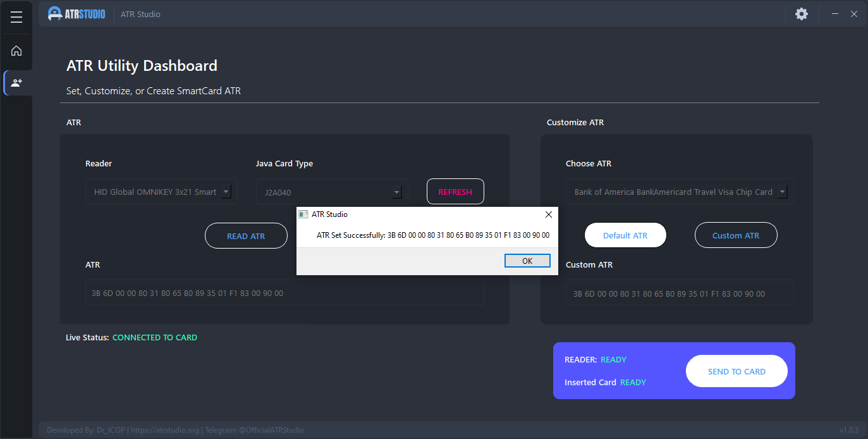Choose the Custom ATR button
The width and height of the screenshot is (868, 439).
735,235
